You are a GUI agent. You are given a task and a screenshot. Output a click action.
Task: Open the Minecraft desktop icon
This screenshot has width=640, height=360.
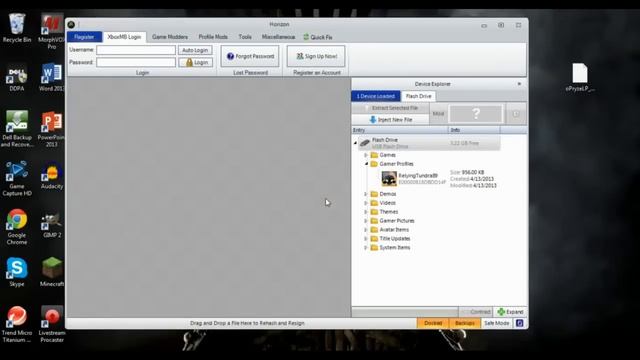(52, 272)
